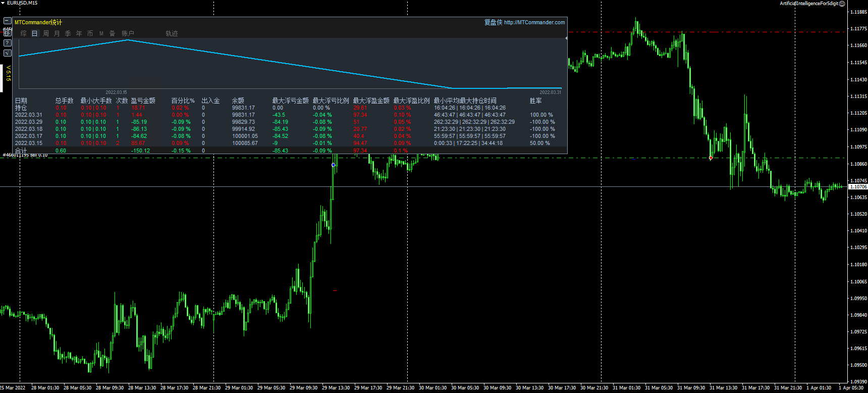868x393 pixels.
Task: Switch to the 综 summary tab
Action: pyautogui.click(x=23, y=33)
